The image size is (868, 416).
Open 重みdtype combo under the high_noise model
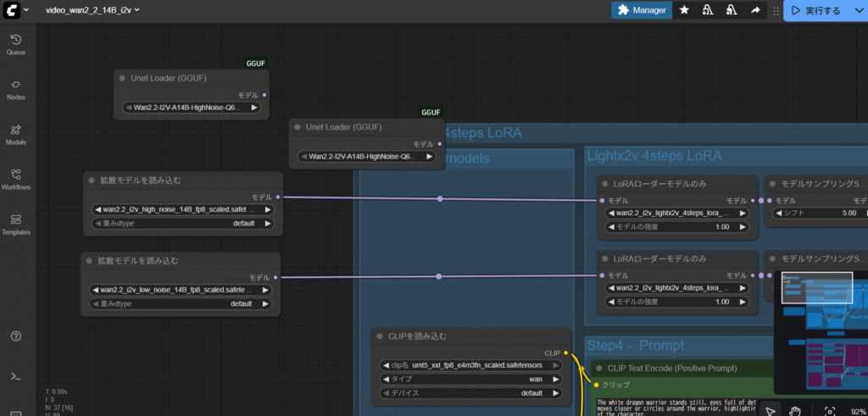(x=183, y=224)
